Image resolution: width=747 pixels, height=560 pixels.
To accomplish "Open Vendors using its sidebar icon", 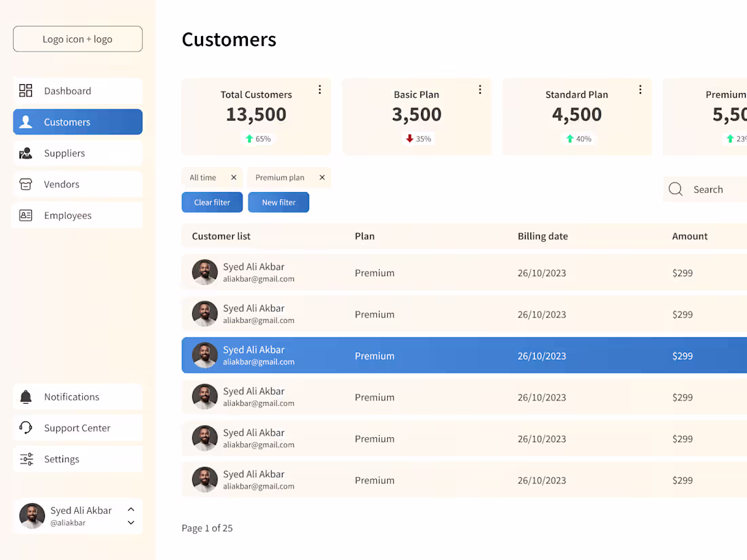I will (x=26, y=184).
